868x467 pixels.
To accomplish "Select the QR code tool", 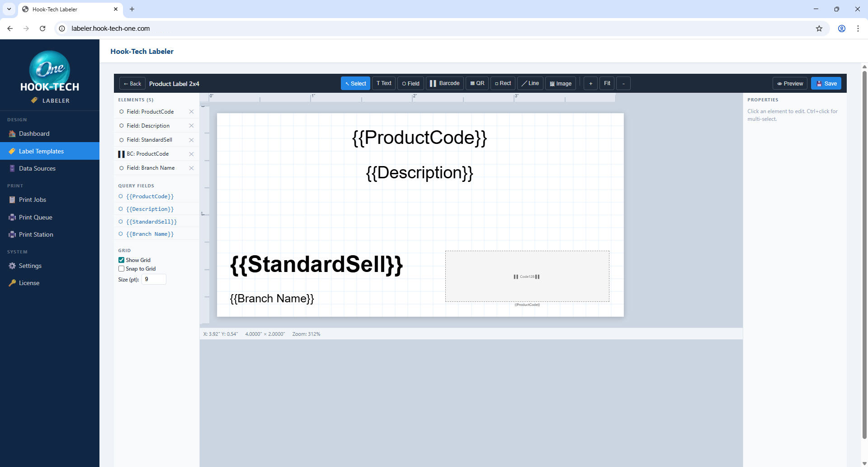I will [477, 83].
